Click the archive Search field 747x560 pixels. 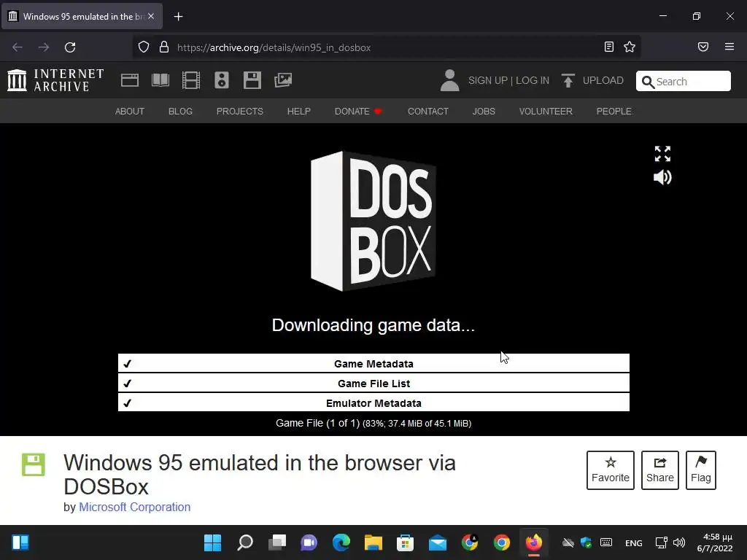click(x=683, y=81)
